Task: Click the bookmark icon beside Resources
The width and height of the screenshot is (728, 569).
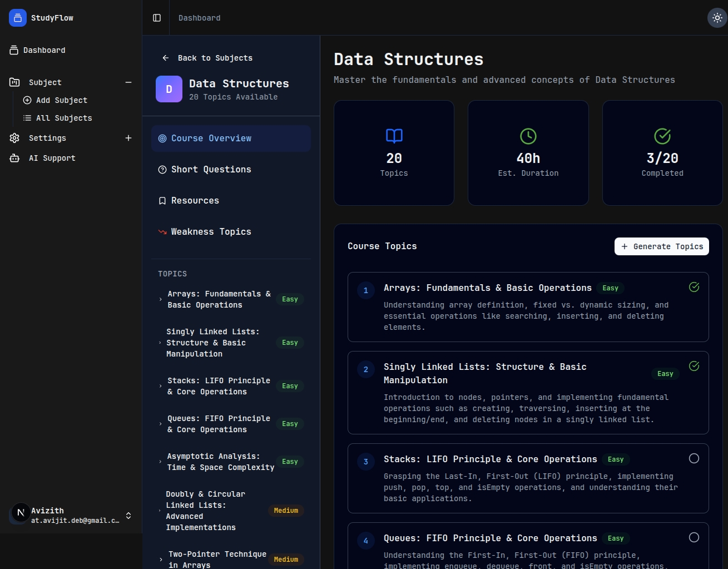Action: tap(162, 201)
